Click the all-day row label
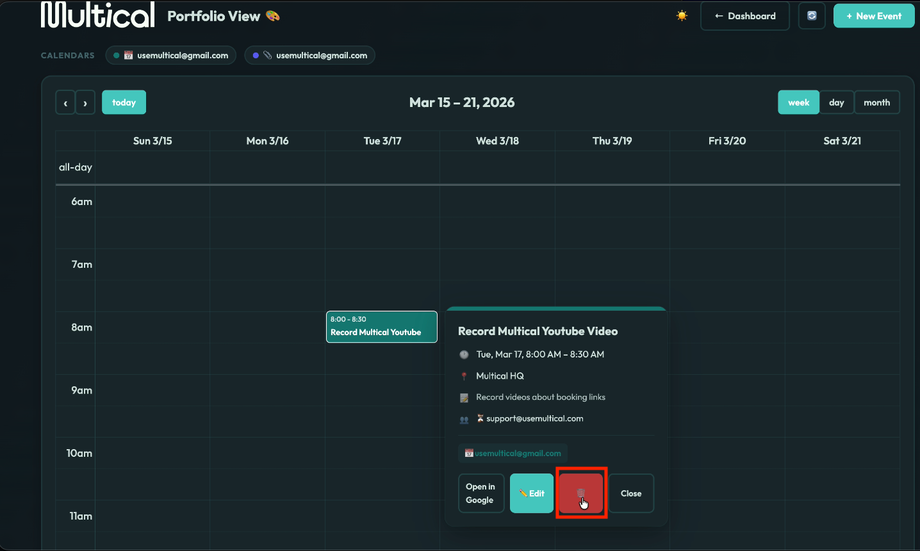This screenshot has height=551, width=920. pyautogui.click(x=75, y=167)
